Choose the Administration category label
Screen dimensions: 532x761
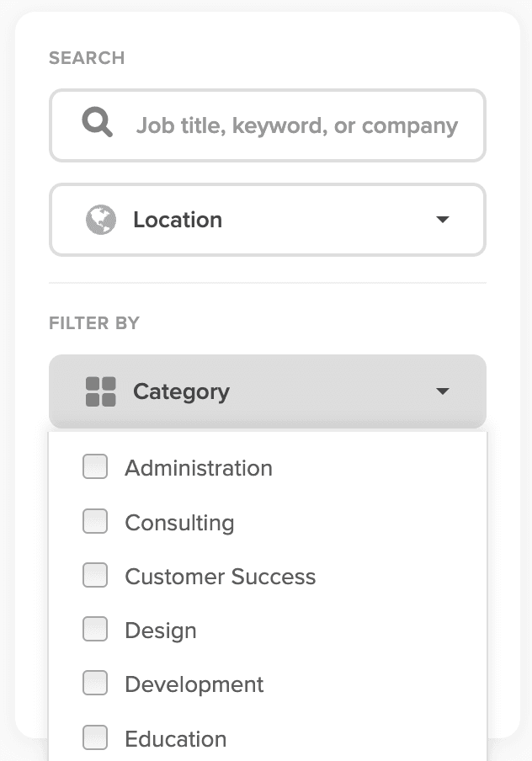click(199, 468)
